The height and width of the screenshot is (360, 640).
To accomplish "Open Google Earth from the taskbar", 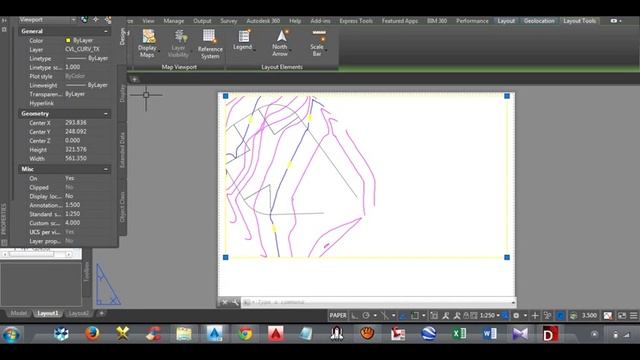I will click(429, 334).
